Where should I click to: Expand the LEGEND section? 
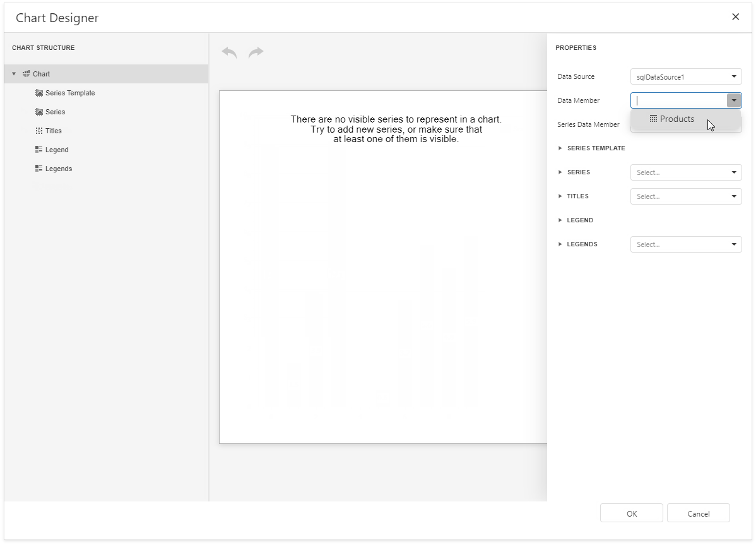click(x=560, y=220)
